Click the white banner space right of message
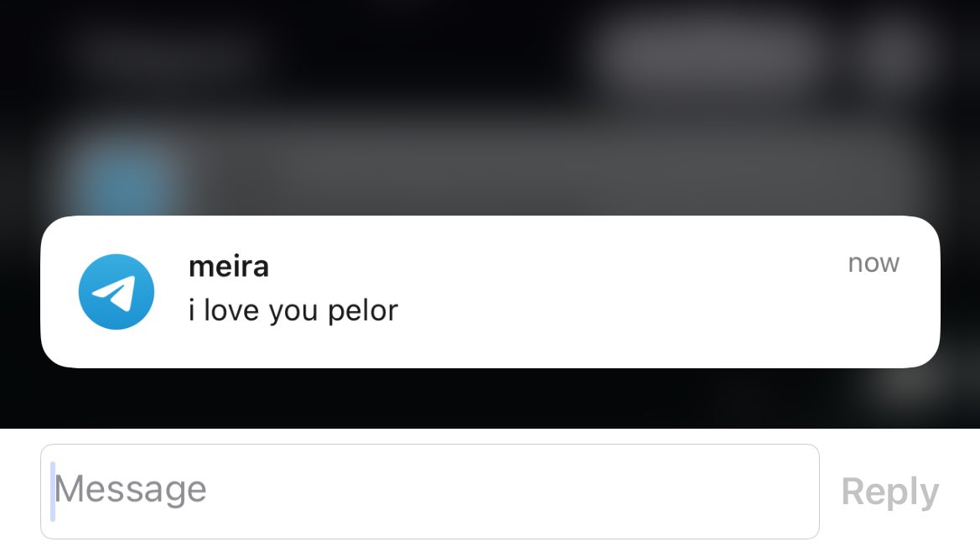Screen dimensions: 980x552 (x=656, y=310)
